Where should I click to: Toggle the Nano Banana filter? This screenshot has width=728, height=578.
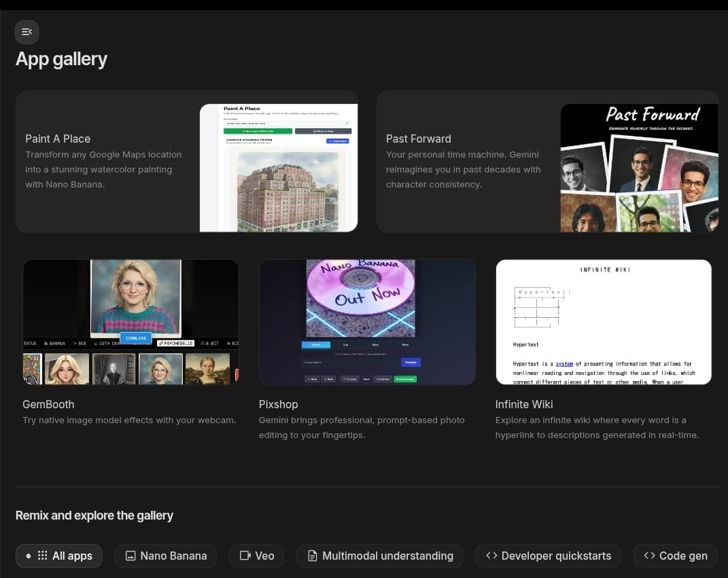point(165,556)
